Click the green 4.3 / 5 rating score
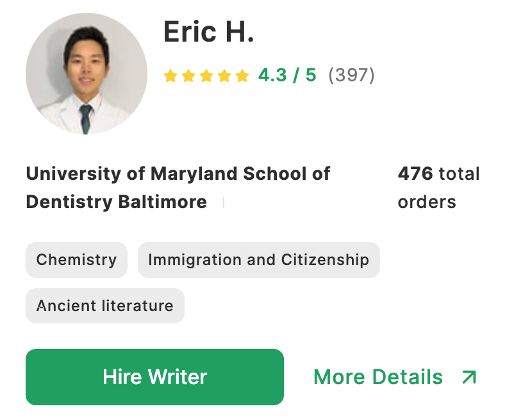Viewport: 523px width, 420px height. [x=287, y=76]
